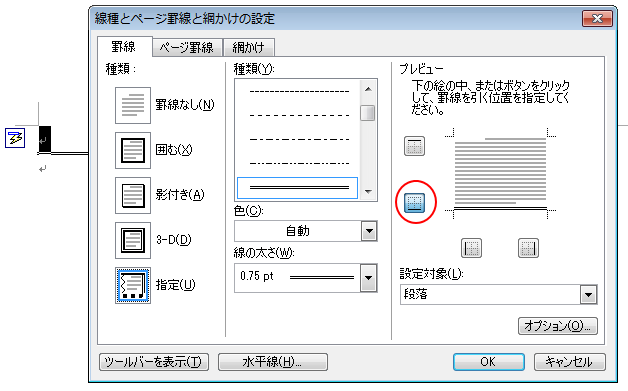The width and height of the screenshot is (628, 391).
Task: Select the double line style in list
Action: [298, 187]
